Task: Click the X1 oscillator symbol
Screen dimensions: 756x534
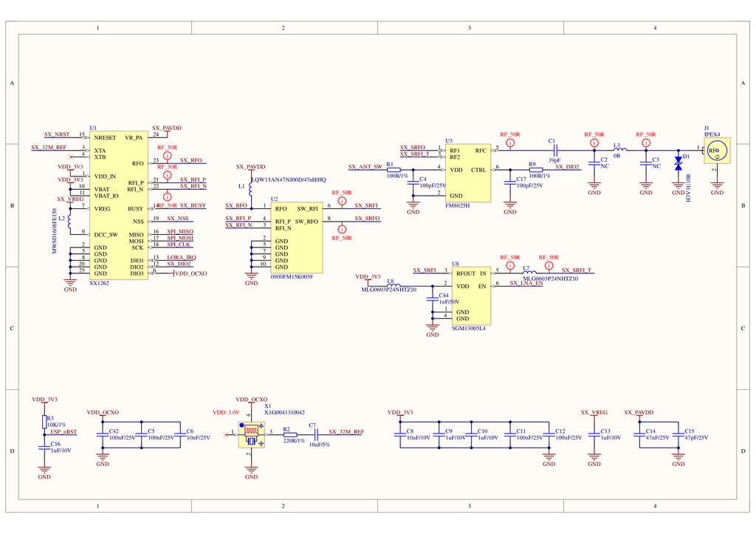Action: (251, 434)
